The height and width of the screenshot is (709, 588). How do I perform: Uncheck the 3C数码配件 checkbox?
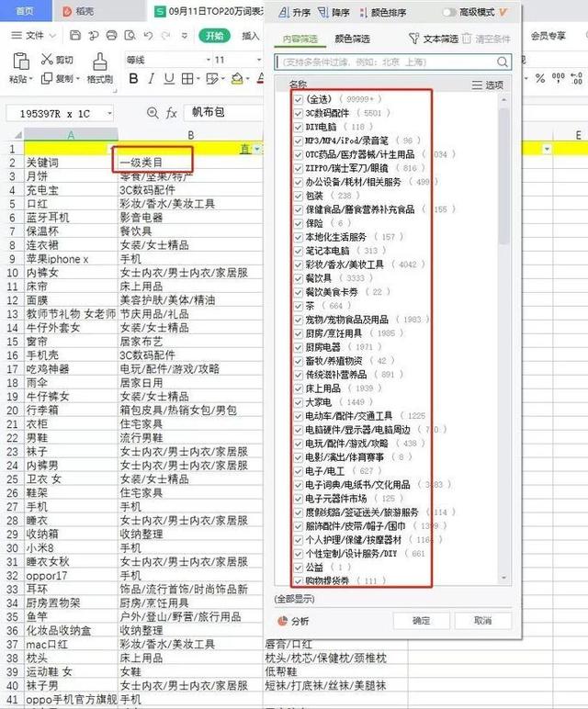point(298,112)
